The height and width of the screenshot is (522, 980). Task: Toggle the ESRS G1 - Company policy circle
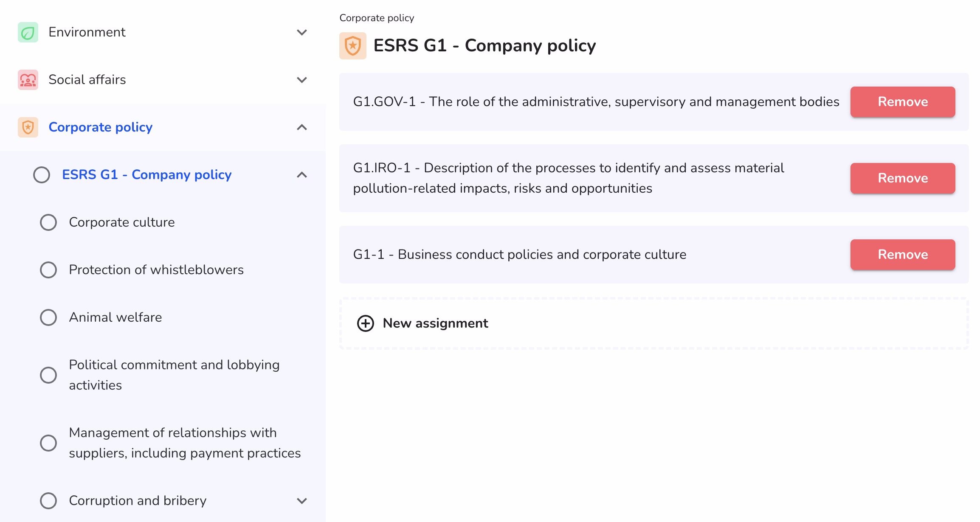coord(42,175)
